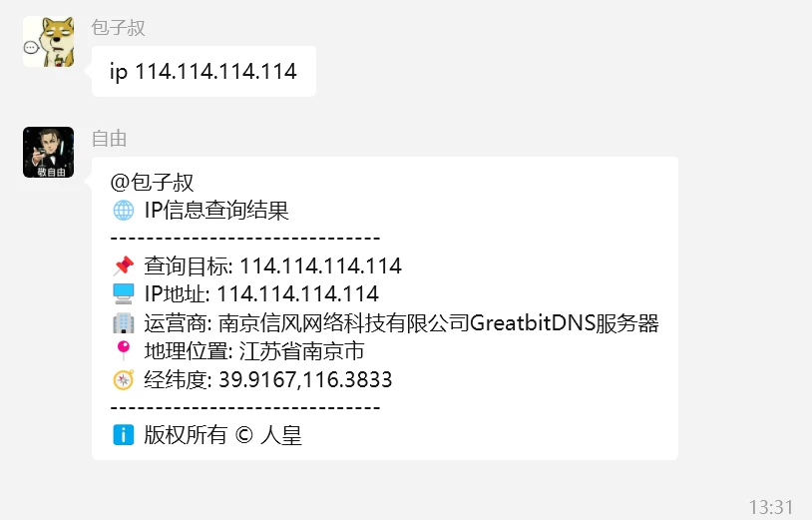Click the sender name 自由
The width and height of the screenshot is (812, 520).
click(x=110, y=139)
